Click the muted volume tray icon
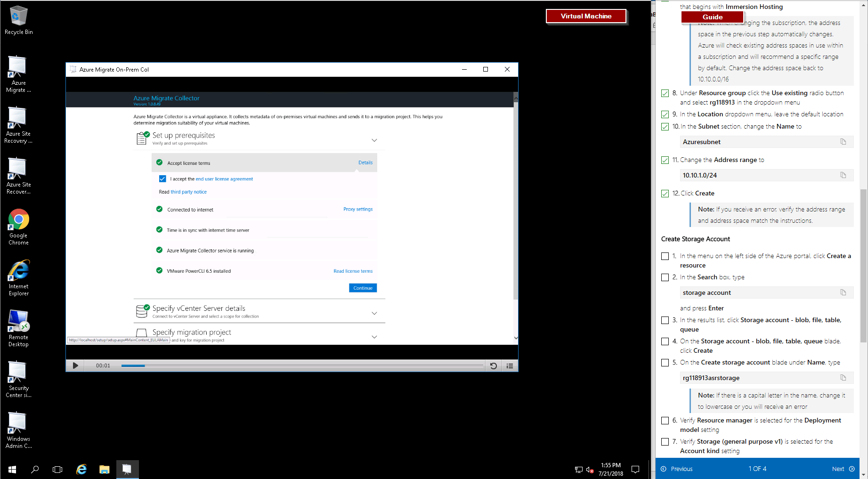This screenshot has width=868, height=479. (x=590, y=470)
